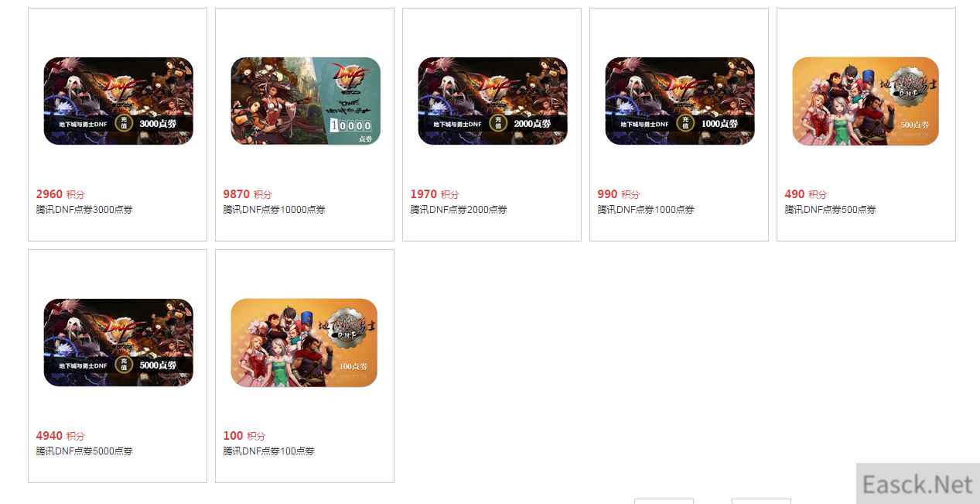980x504 pixels.
Task: Click the right pagination box at bottom
Action: coord(761,501)
